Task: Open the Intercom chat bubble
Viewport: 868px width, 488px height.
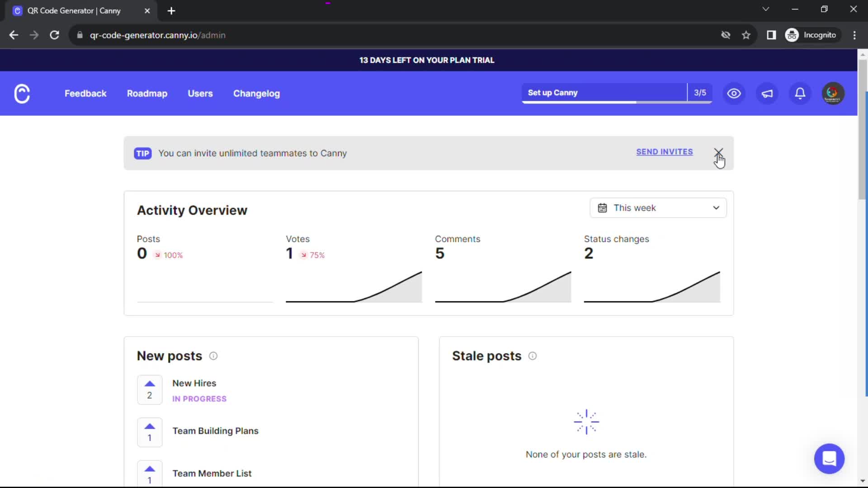Action: pos(830,459)
